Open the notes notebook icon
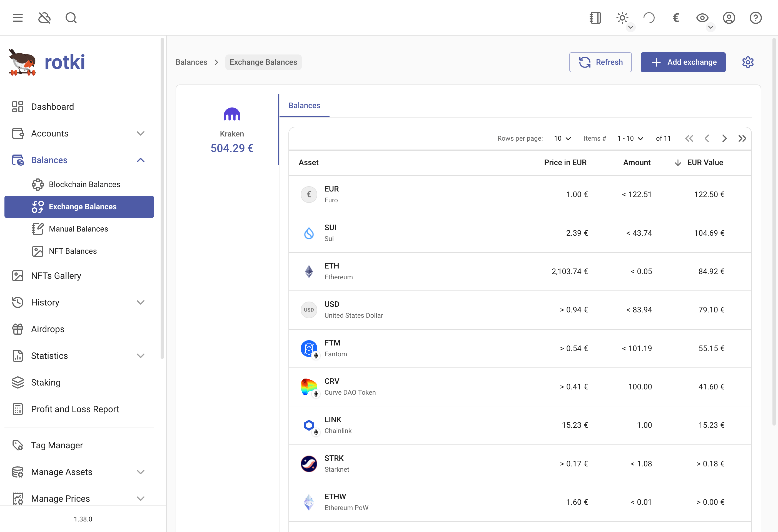Screen dimensions: 778x532 (595, 18)
